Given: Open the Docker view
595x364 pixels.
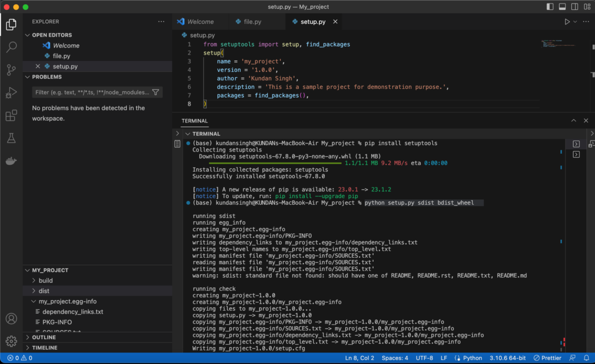Looking at the screenshot, I should [x=11, y=161].
